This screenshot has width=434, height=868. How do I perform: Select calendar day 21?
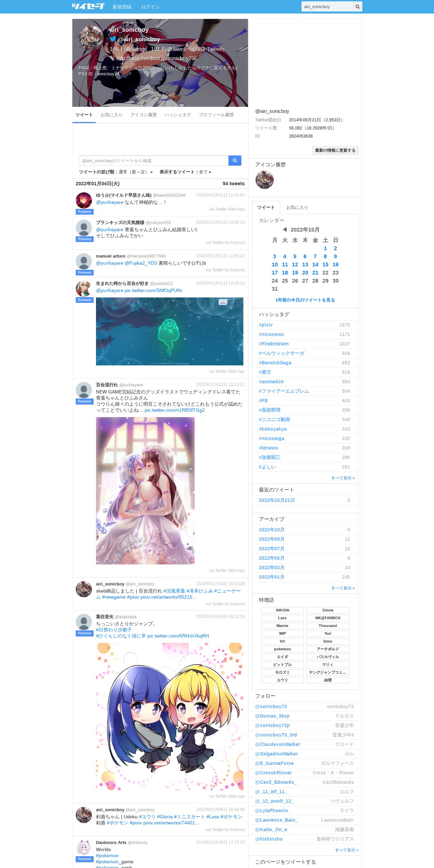315,272
